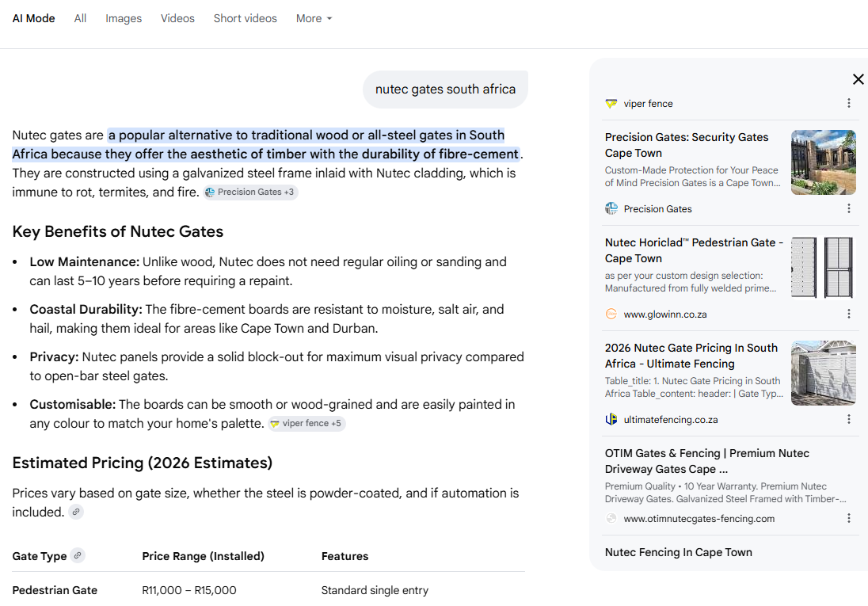Click the viper fence favicon in side panel
The image size is (868, 606).
pos(611,104)
